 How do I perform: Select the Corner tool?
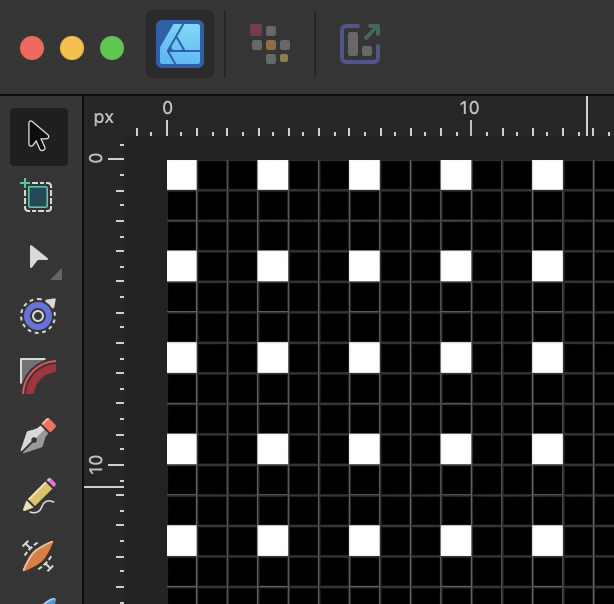tap(38, 376)
